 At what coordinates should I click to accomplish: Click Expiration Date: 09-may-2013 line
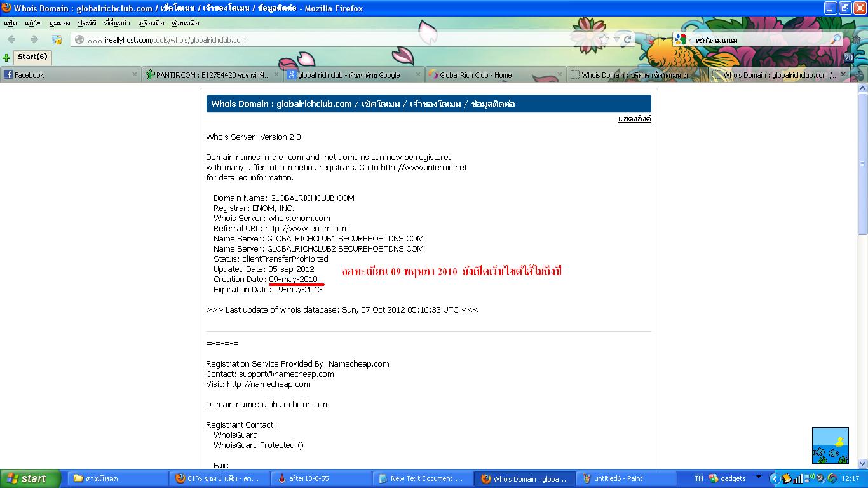[268, 290]
